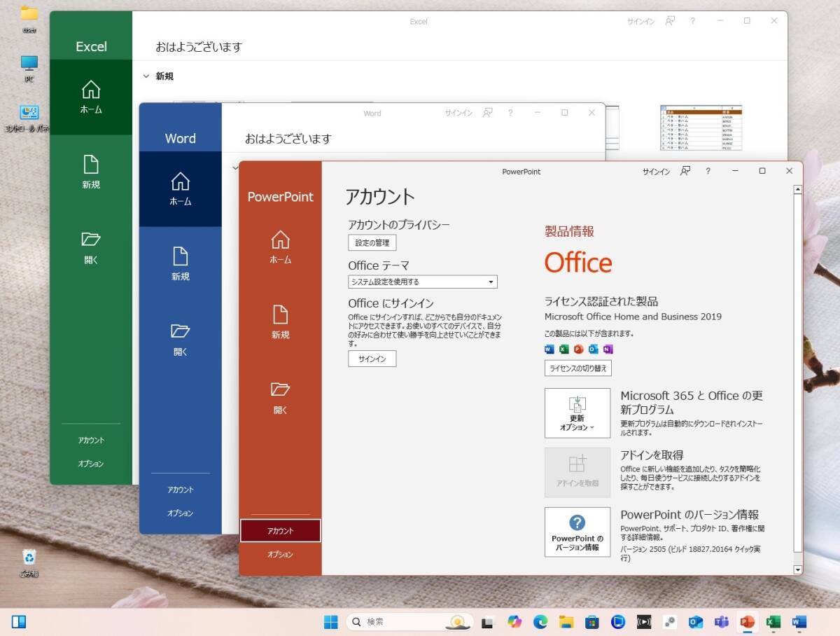This screenshot has height=636, width=840.
Task: Click the 製品情報 heading
Action: [x=569, y=232]
